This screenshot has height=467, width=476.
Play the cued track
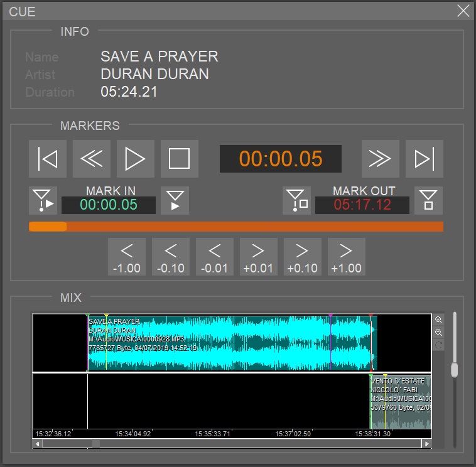[x=136, y=159]
